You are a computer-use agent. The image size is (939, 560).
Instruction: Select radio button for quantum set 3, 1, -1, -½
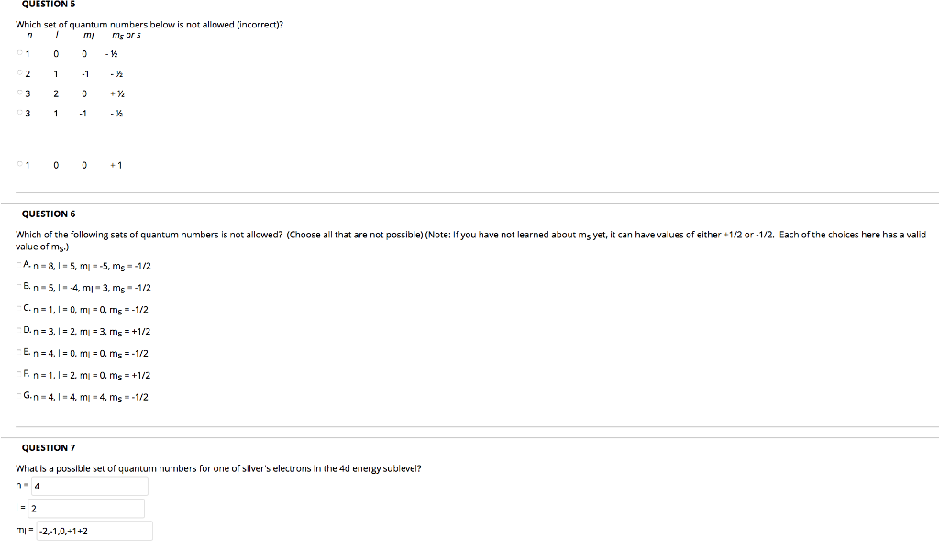(19, 113)
